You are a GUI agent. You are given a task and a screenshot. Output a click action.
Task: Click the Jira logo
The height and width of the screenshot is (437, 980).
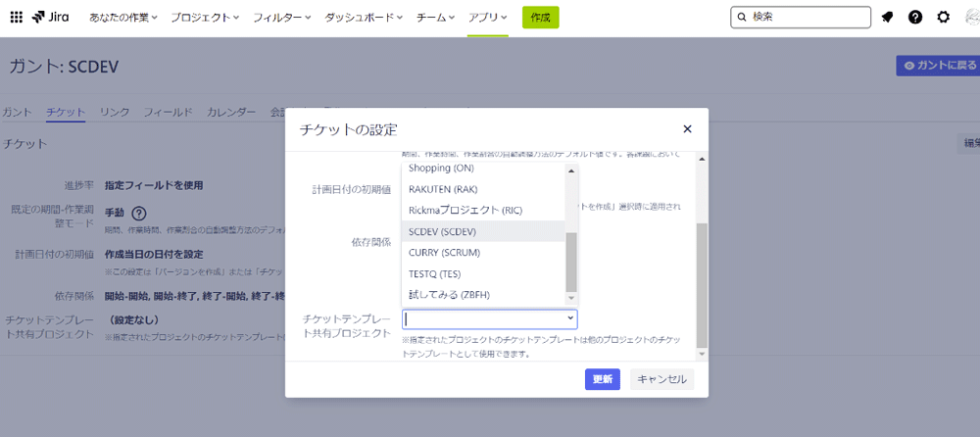tap(50, 18)
